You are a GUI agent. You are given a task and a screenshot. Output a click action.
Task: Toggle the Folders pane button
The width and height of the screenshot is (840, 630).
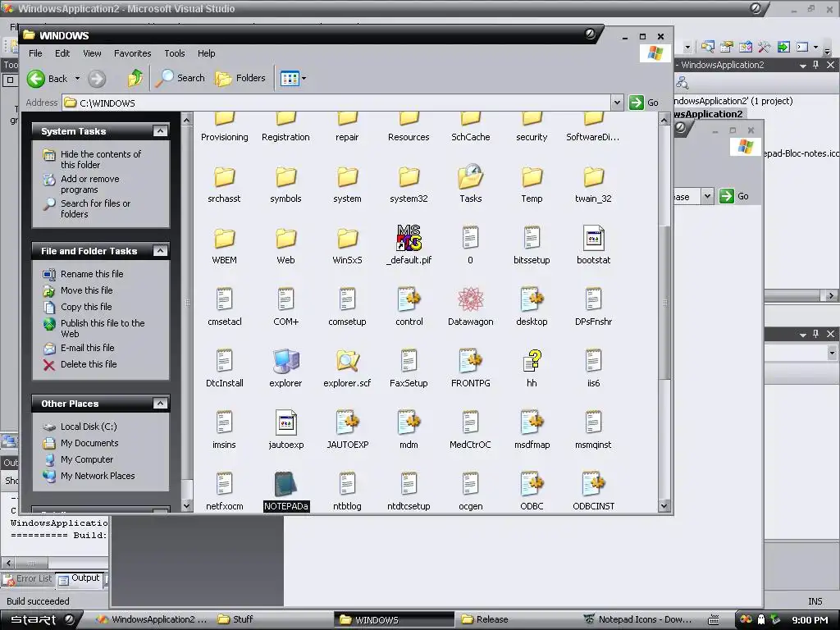click(240, 78)
